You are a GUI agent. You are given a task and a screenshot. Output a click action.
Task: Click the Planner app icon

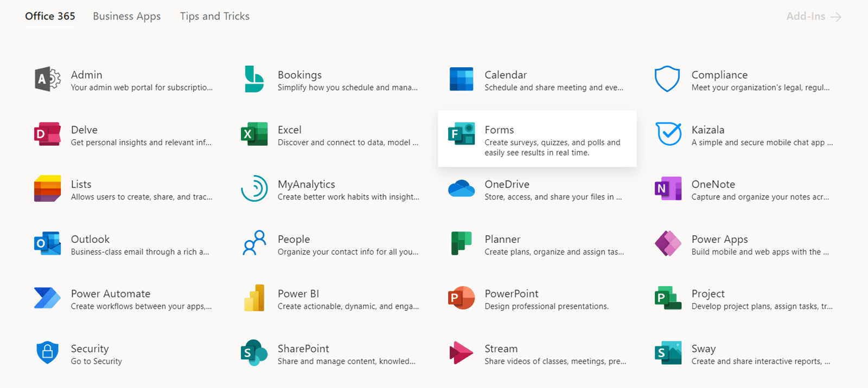tap(461, 244)
